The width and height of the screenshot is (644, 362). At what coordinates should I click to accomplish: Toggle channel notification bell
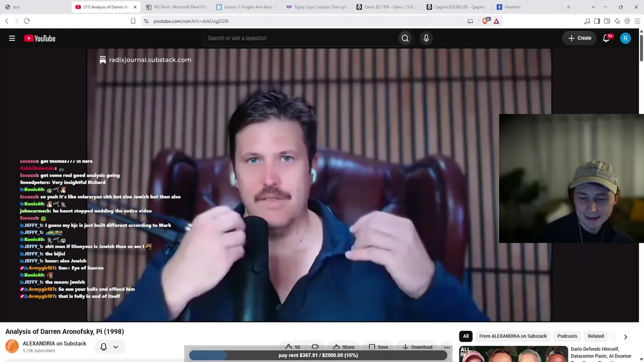(x=104, y=347)
